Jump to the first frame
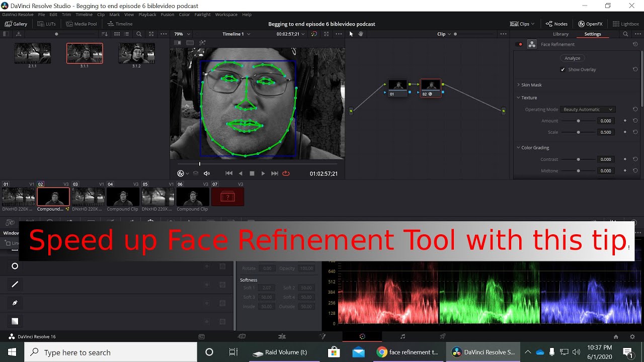 pyautogui.click(x=229, y=173)
